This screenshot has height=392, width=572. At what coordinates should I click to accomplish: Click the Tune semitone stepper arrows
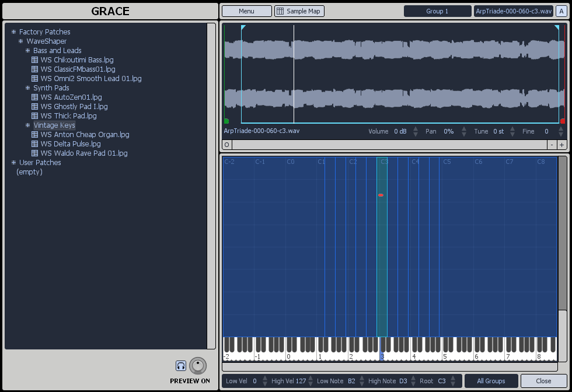point(512,131)
